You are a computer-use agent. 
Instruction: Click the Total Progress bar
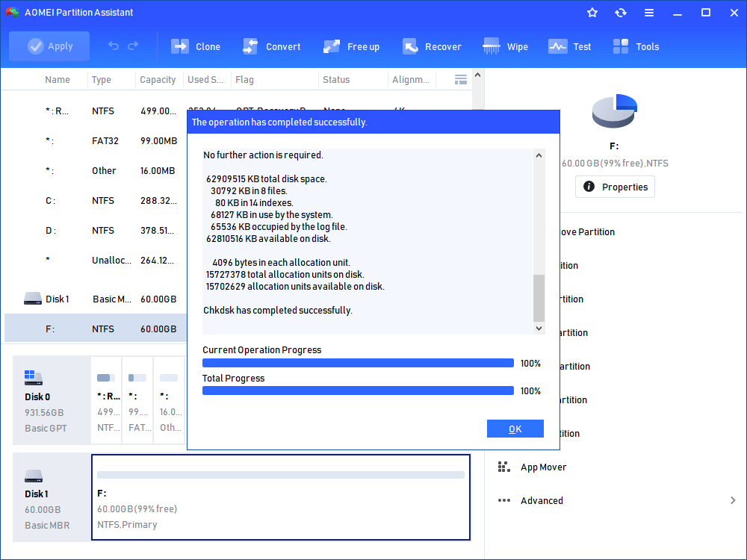pyautogui.click(x=358, y=391)
